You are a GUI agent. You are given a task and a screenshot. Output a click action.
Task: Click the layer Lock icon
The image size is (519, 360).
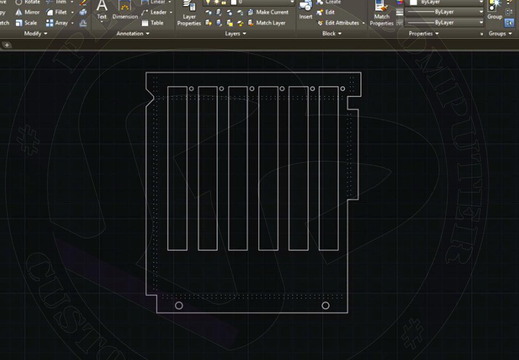[x=240, y=12]
